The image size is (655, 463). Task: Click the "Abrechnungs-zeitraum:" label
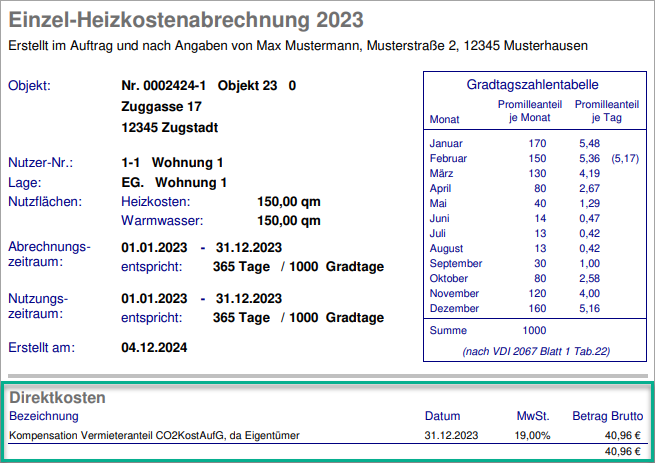tap(49, 254)
